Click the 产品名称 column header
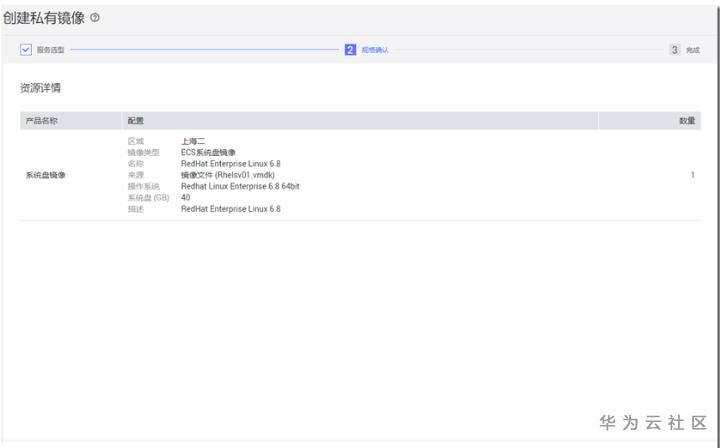 pyautogui.click(x=41, y=121)
